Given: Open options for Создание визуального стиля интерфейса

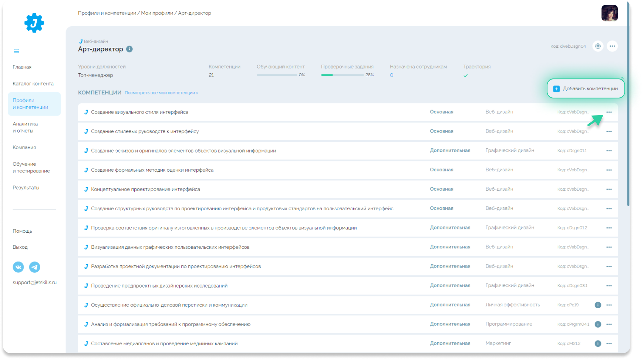Looking at the screenshot, I should click(609, 112).
